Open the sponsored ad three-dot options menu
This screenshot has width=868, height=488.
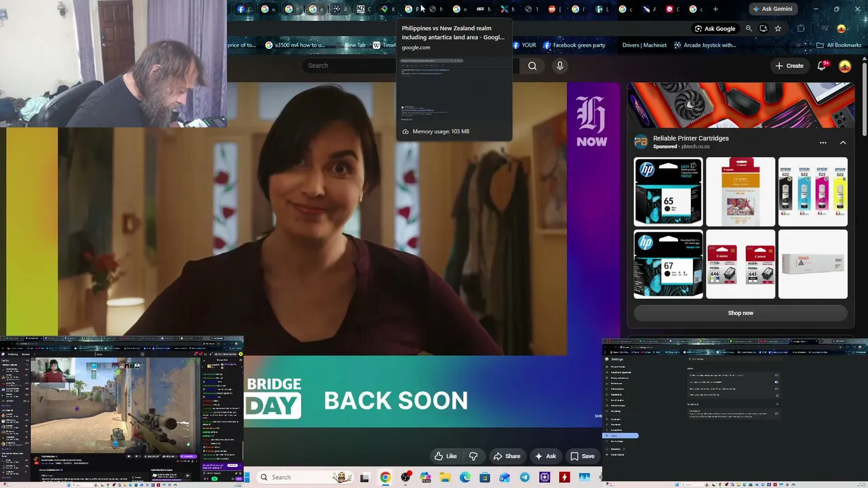[823, 143]
